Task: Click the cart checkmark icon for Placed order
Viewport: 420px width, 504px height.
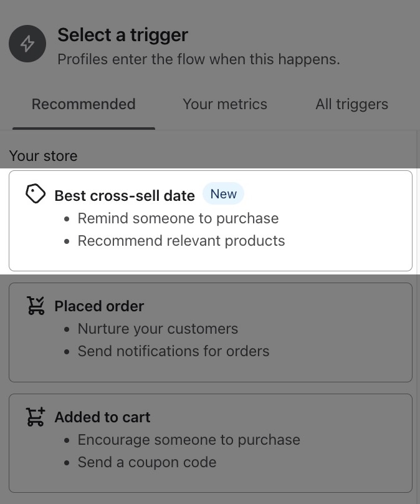Action: point(36,306)
